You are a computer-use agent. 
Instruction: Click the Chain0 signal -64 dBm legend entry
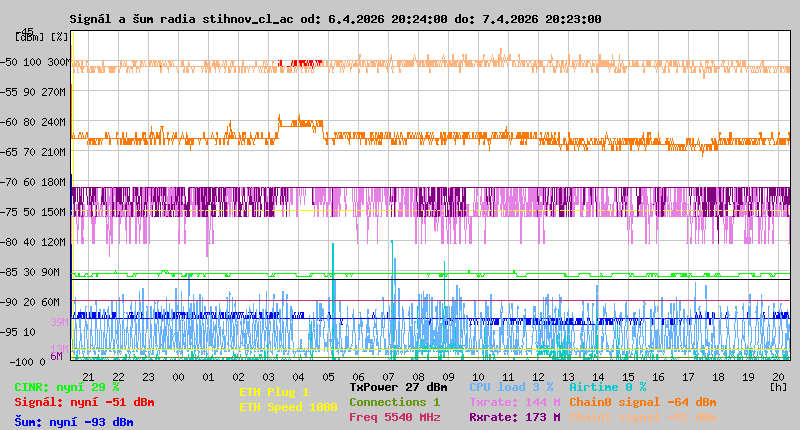click(642, 402)
